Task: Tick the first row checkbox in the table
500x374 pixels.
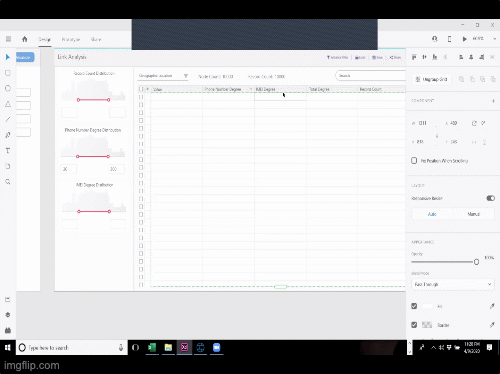Action: coord(141,97)
